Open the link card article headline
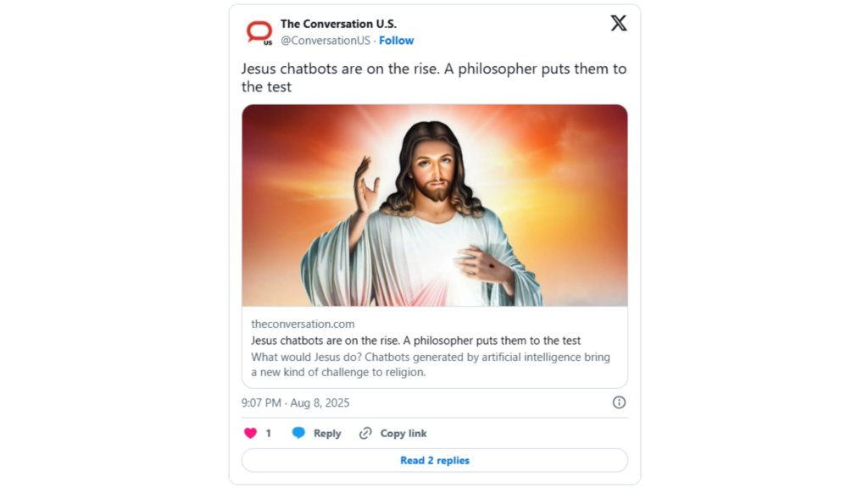Screen dimensions: 868x488 pyautogui.click(x=415, y=341)
